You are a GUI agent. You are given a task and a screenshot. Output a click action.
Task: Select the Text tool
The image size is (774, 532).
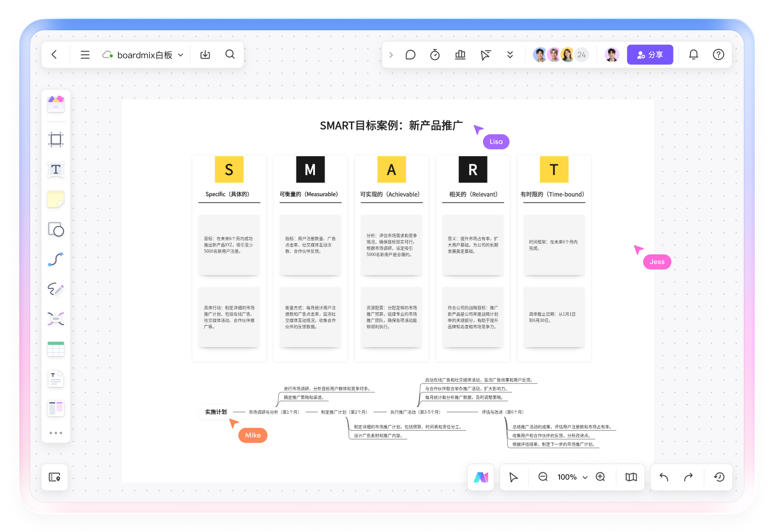tap(55, 169)
